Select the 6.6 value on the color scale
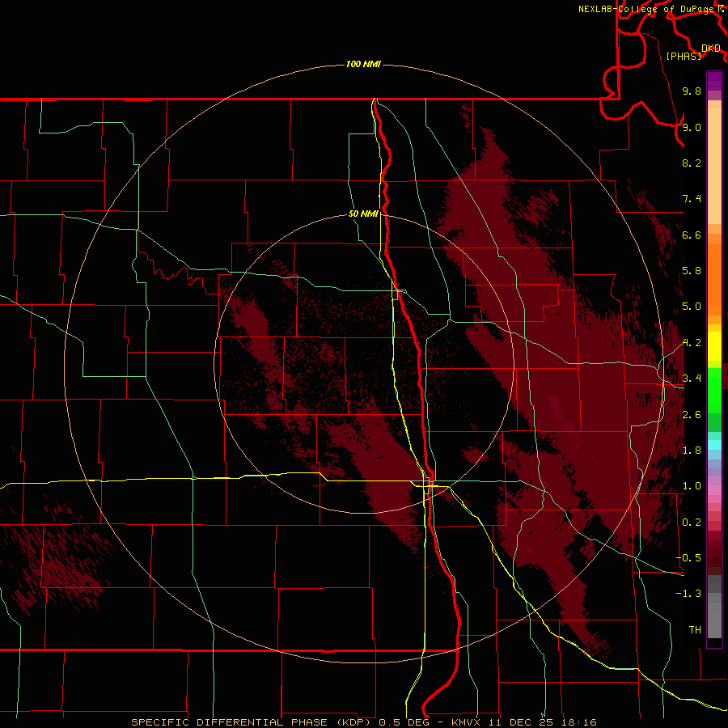Image resolution: width=728 pixels, height=728 pixels. click(x=692, y=235)
